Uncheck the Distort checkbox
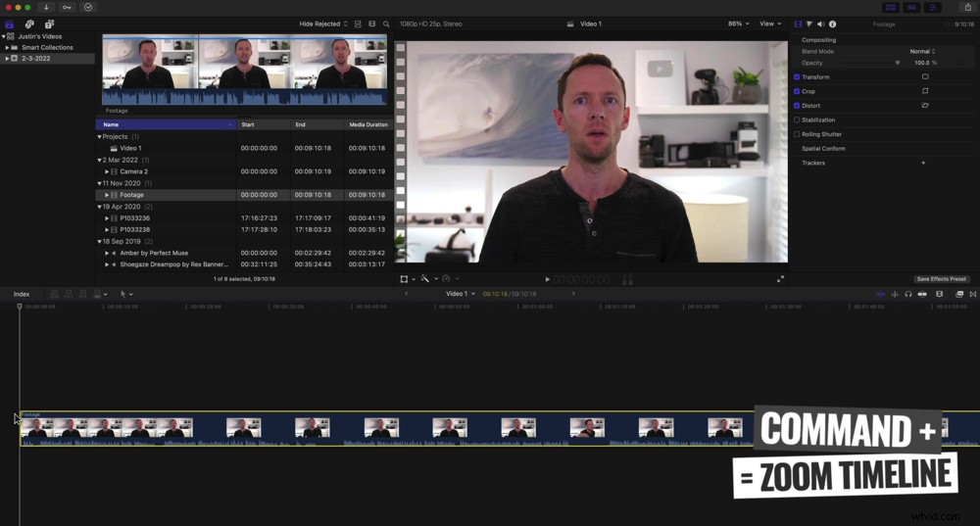Image resolution: width=980 pixels, height=526 pixels. point(797,106)
